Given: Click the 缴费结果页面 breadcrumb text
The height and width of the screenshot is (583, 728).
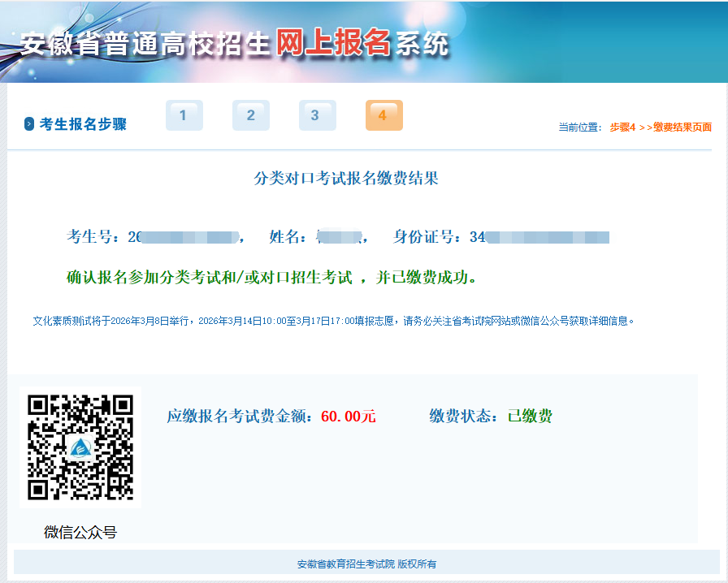Looking at the screenshot, I should tap(682, 127).
